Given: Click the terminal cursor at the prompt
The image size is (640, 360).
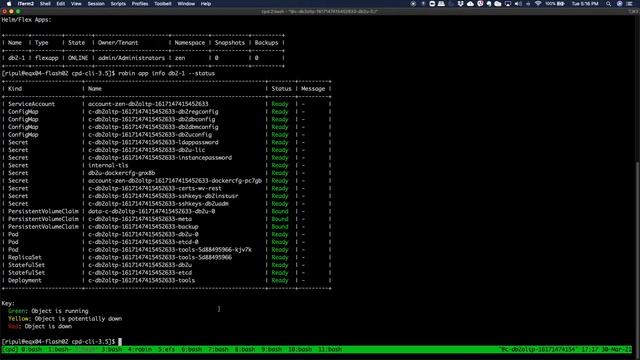Looking at the screenshot, I should 120,342.
